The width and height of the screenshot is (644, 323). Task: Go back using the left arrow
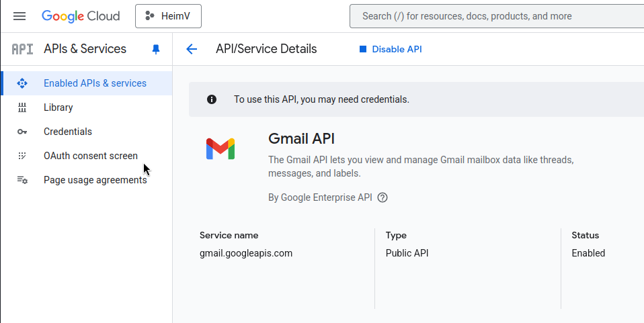point(192,49)
